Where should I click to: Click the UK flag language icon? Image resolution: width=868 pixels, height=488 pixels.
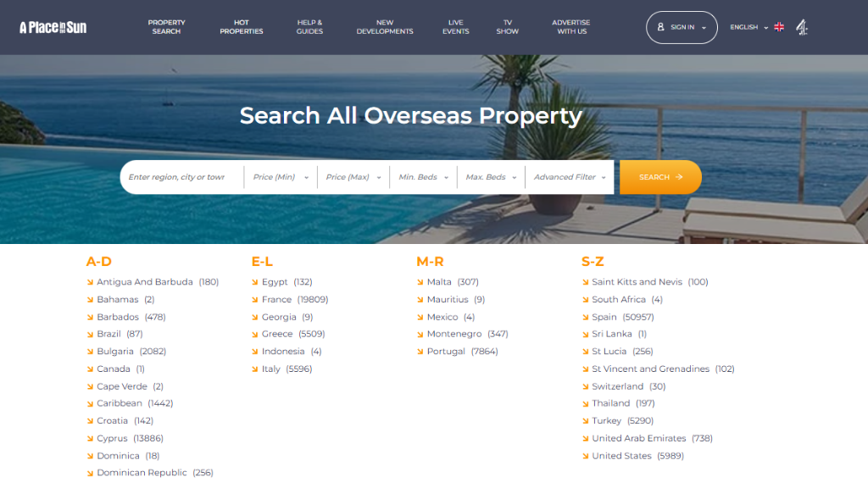(779, 27)
